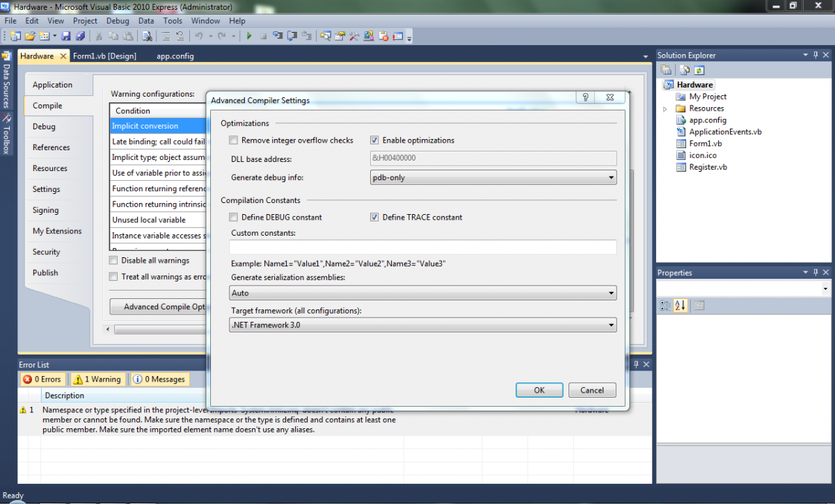Check Treat all warnings as errors

pos(113,277)
